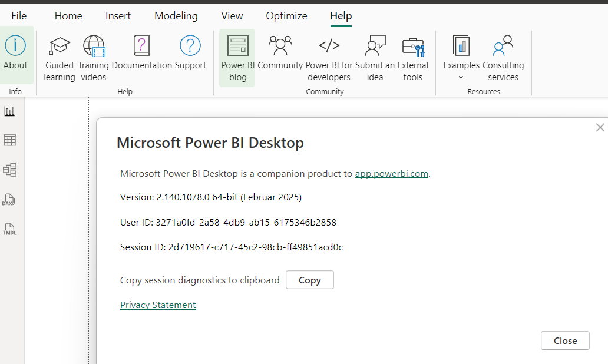Follow the app.powerbi.com link
Viewport: 608px width, 364px height.
[392, 174]
